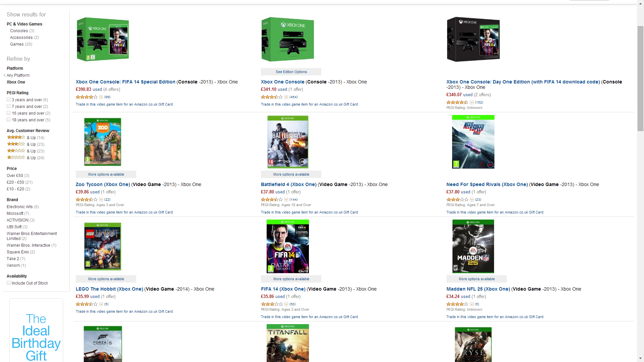
Task: Click £390.83 used price link
Action: tap(89, 89)
